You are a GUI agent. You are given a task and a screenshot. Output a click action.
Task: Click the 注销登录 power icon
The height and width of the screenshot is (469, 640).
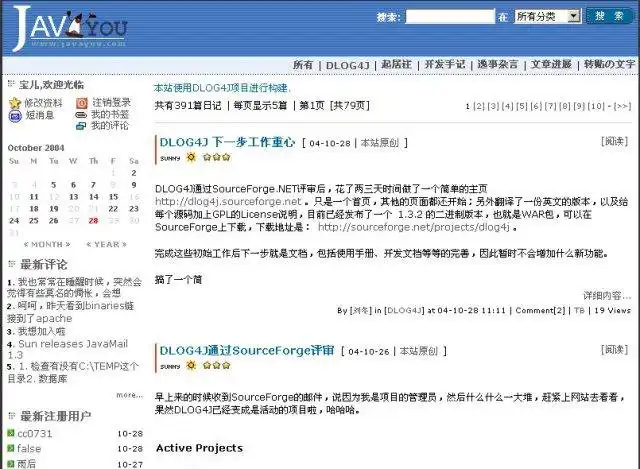pos(82,102)
